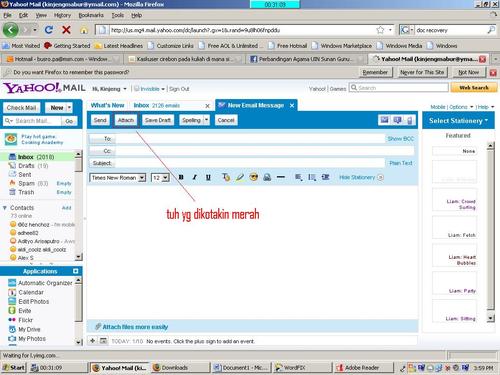This screenshot has width=500, height=375.
Task: Click the search magnifier in browser search box
Action: pyautogui.click(x=491, y=30)
